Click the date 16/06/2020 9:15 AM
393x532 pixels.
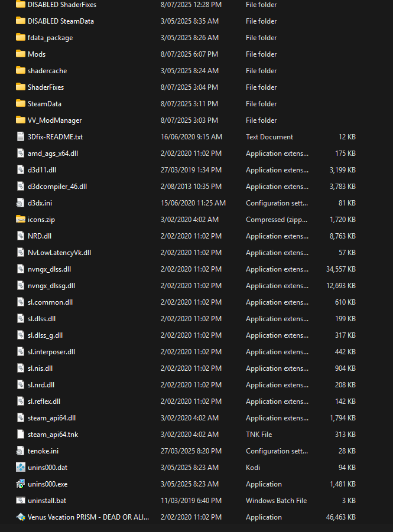coord(191,137)
